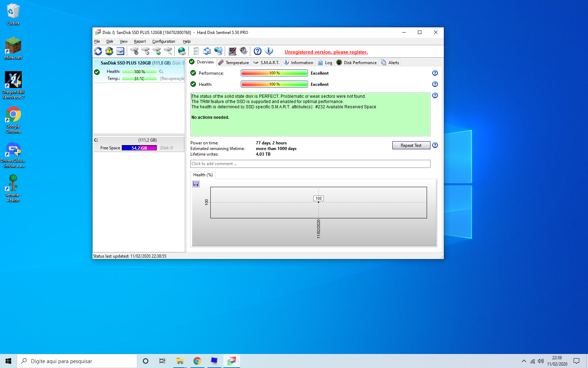Click the speaker sound icon in toolbar
Screen dimensions: 588x368
click(x=244, y=51)
